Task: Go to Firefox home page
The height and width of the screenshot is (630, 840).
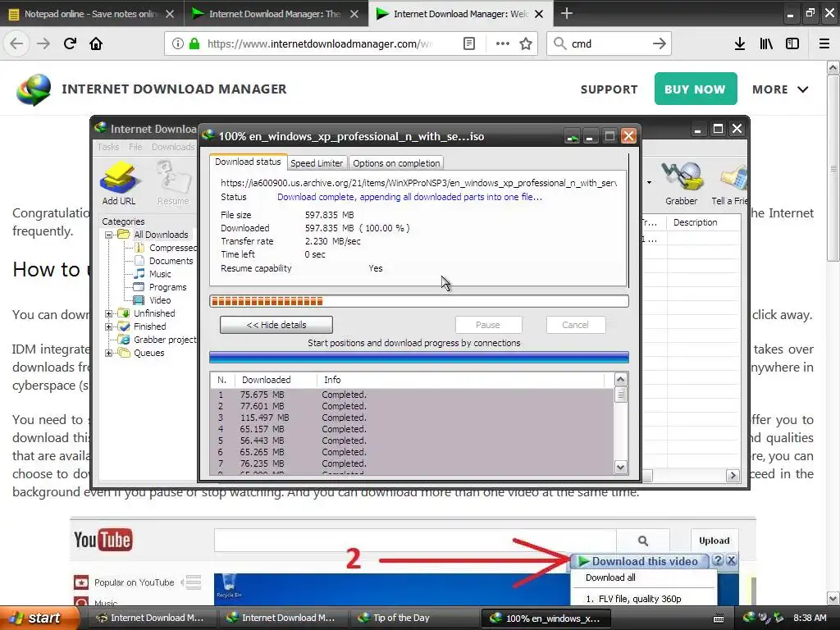Action: tap(96, 43)
